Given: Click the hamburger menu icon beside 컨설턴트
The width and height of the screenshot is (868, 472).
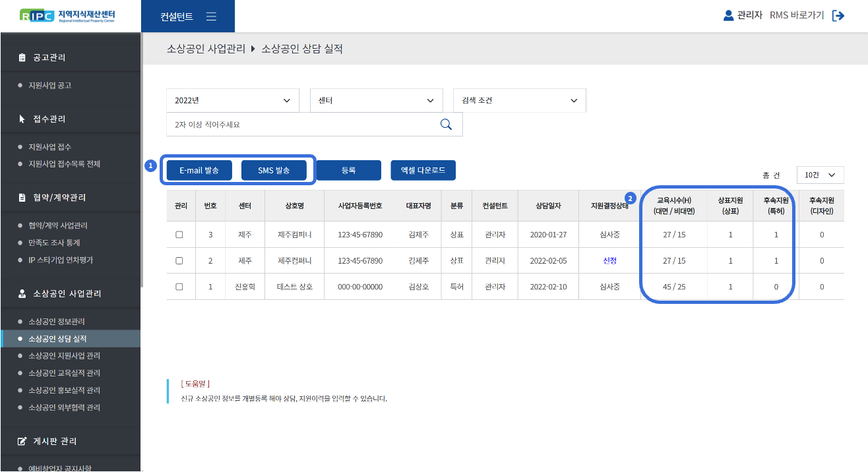Looking at the screenshot, I should 211,16.
